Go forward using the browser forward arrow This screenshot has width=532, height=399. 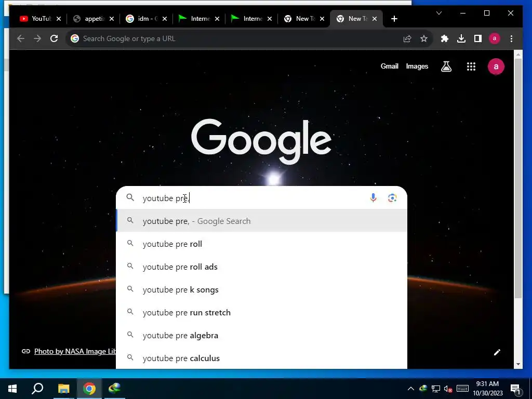pyautogui.click(x=37, y=38)
